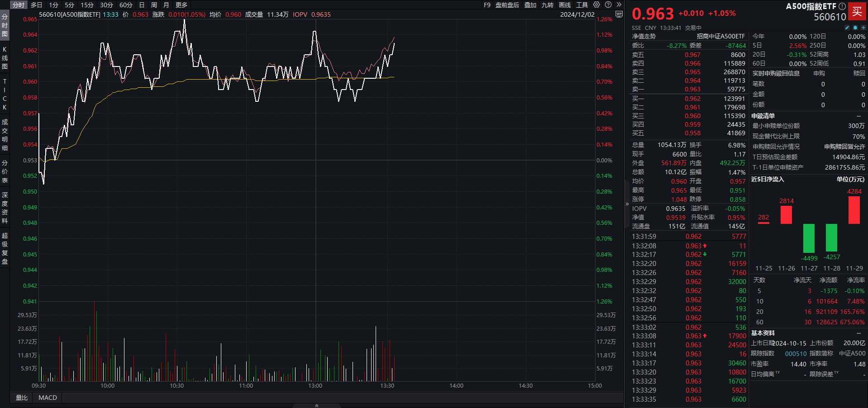868x408 pixels.
Task: Toggle the 叠加 overlay option
Action: point(530,5)
